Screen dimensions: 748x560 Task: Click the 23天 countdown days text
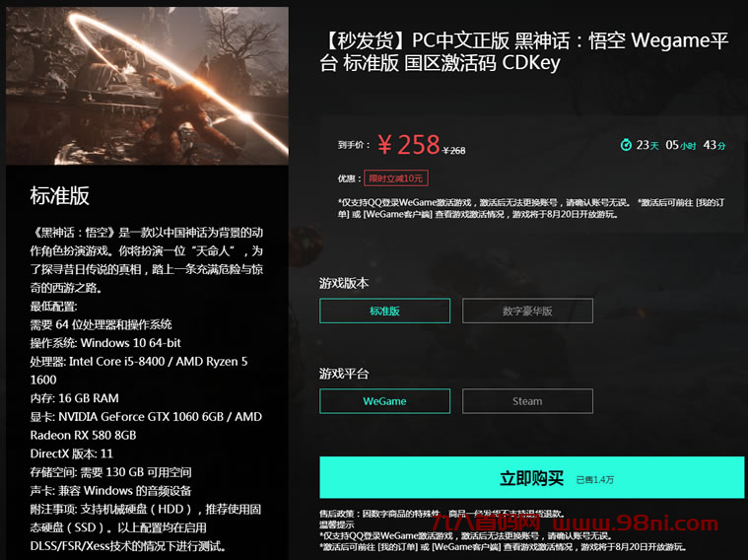(x=647, y=145)
